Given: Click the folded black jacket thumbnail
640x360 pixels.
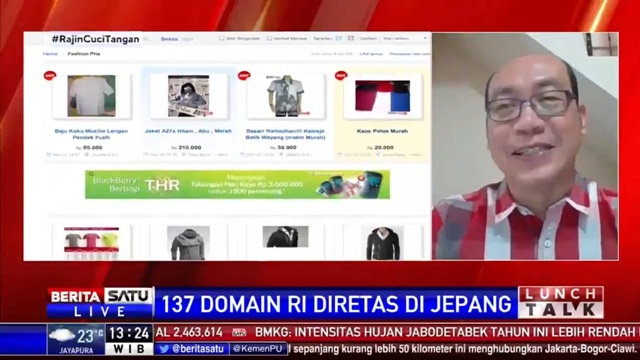Looking at the screenshot, I should 285,237.
